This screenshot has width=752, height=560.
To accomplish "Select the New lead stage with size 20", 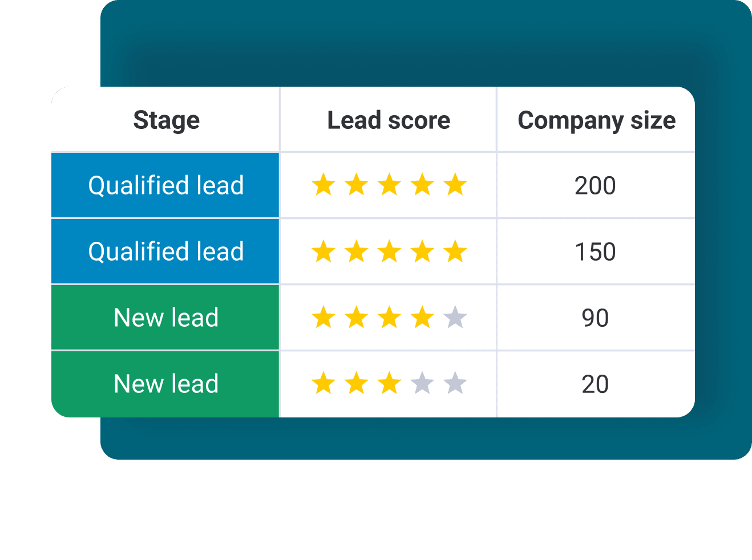I will [165, 384].
